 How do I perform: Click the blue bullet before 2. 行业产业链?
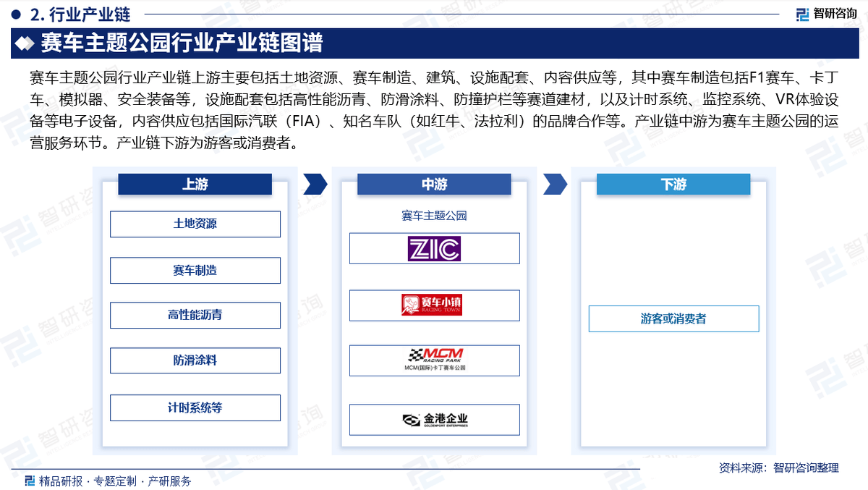click(x=15, y=14)
